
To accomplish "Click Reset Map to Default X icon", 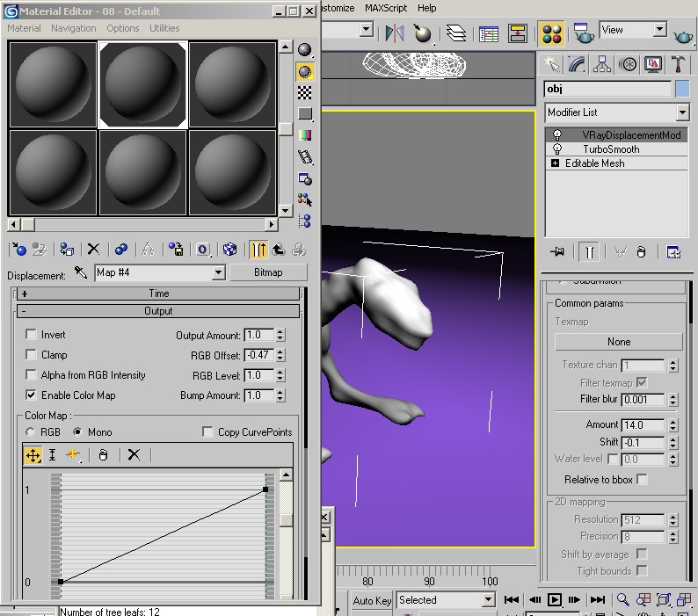I will point(93,250).
